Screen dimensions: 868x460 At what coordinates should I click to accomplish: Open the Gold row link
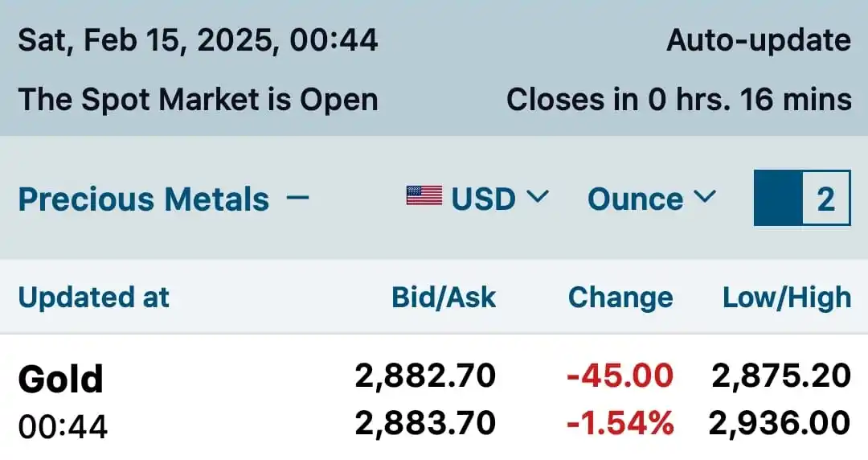[x=61, y=379]
